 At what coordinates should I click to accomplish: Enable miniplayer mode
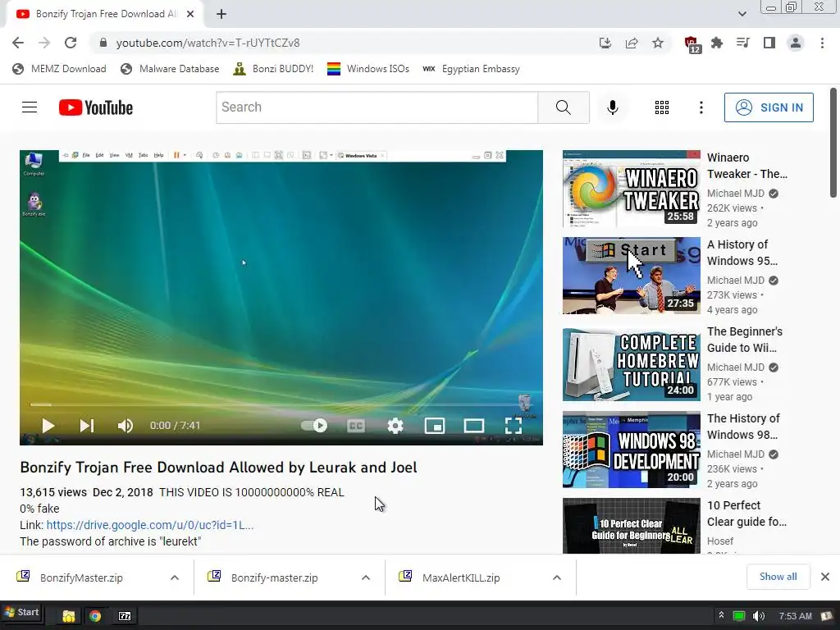click(435, 426)
